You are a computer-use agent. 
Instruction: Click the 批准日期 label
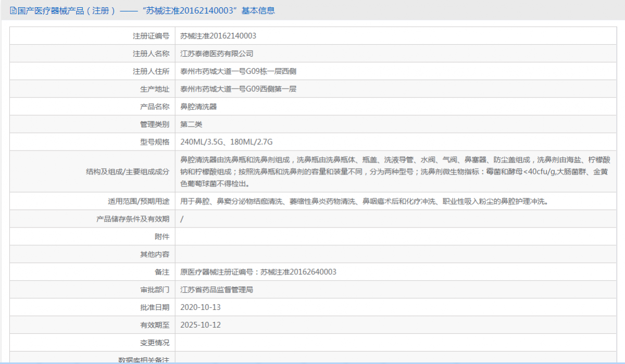tap(155, 307)
